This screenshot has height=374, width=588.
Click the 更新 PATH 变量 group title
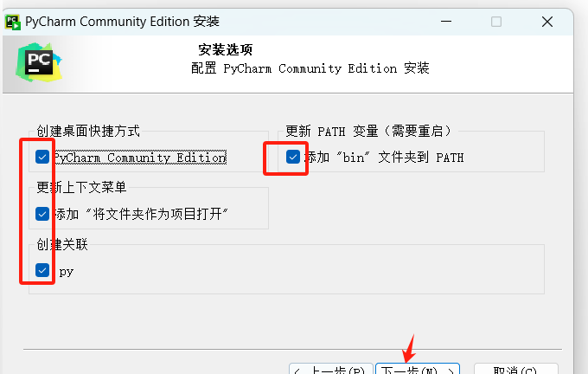click(x=367, y=131)
